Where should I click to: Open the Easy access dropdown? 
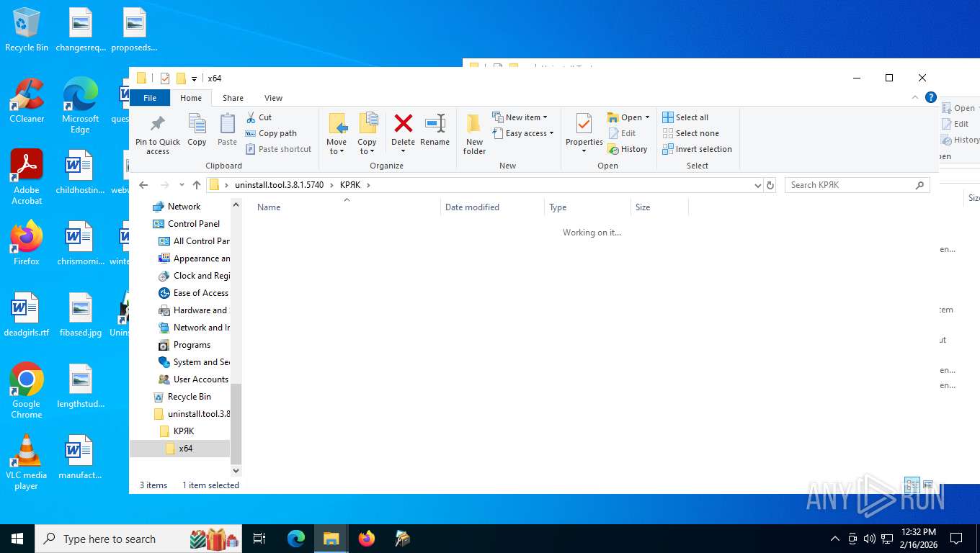point(523,133)
